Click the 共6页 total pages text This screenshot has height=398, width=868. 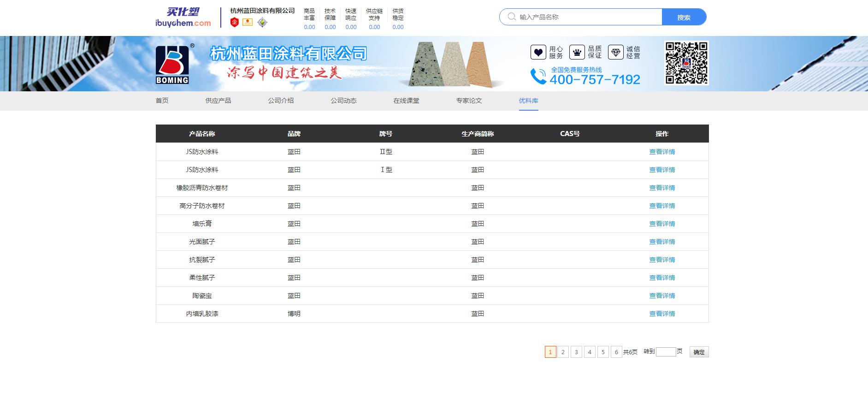pos(630,352)
